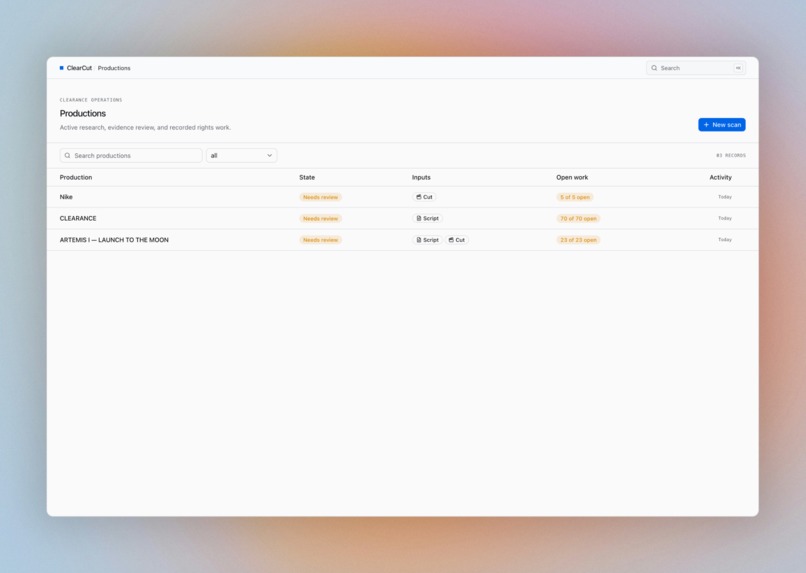Focus the top-right global Search field
The height and width of the screenshot is (573, 806).
click(x=696, y=68)
